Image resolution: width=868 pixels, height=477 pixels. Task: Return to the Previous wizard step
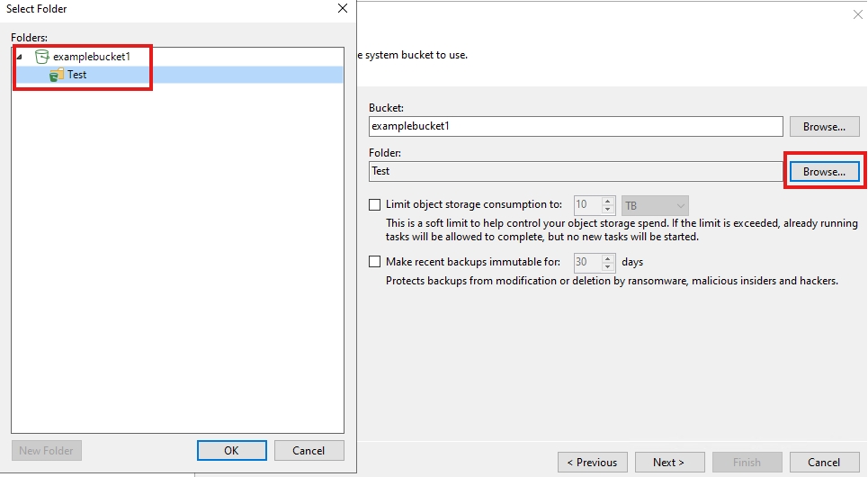tap(592, 462)
